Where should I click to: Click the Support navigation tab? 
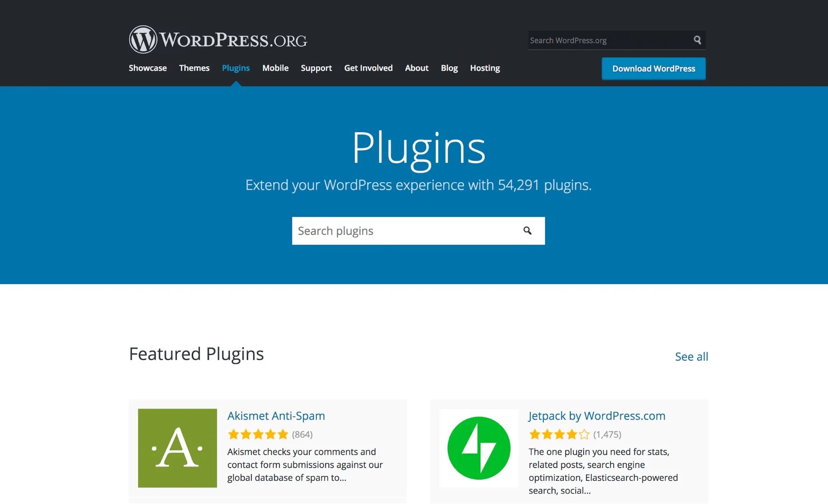pos(316,68)
